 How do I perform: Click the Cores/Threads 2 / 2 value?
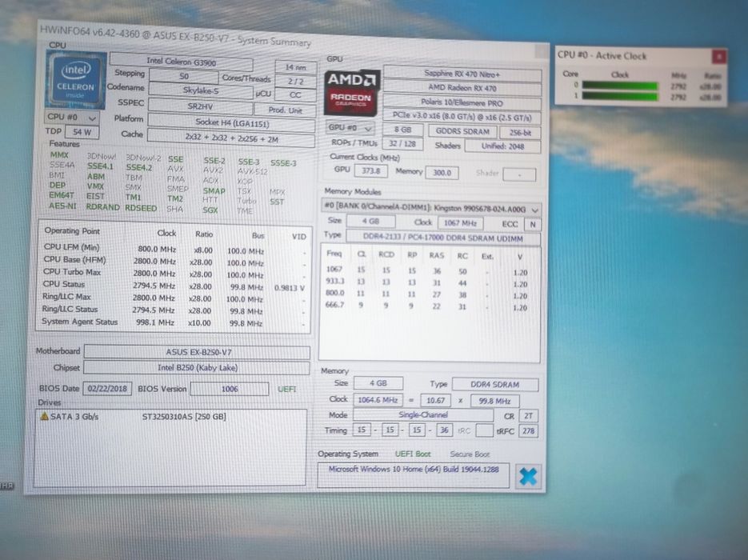click(x=296, y=81)
